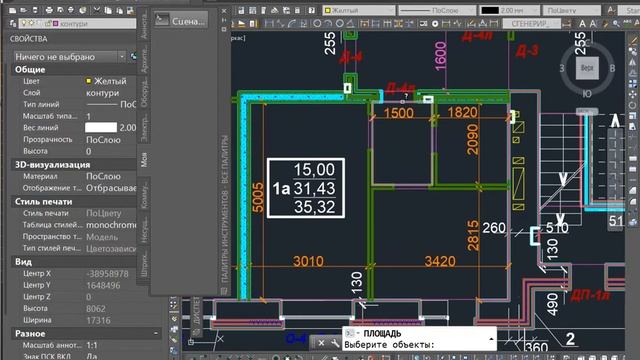The height and width of the screenshot is (360, 640).
Task: Click the Print (printer) icon
Action: (49, 10)
